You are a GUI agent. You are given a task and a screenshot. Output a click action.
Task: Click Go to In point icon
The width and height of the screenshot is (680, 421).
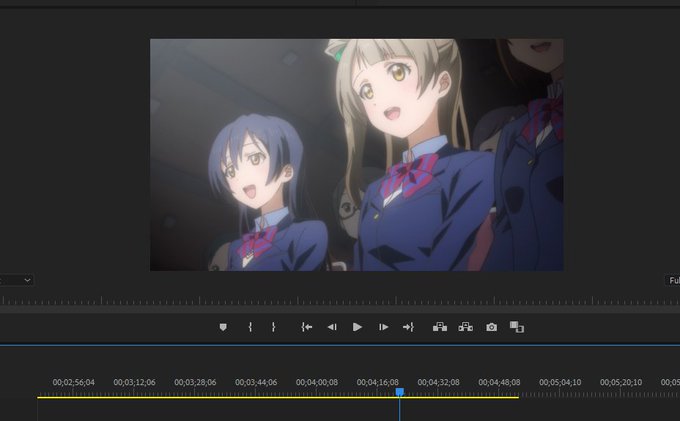(307, 327)
